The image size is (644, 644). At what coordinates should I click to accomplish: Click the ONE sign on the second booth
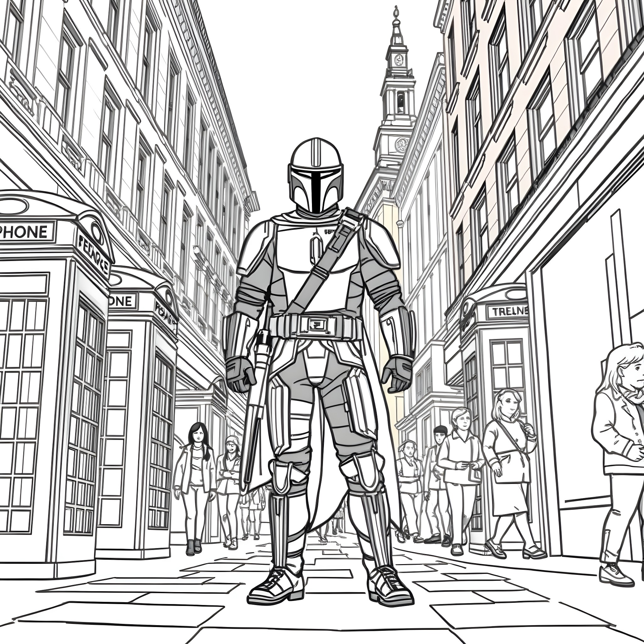(123, 301)
